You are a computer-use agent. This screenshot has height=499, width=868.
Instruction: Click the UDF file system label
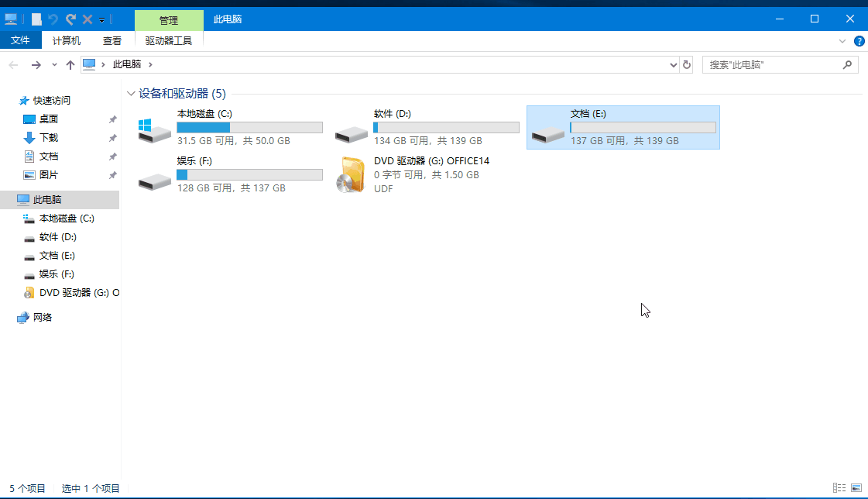click(x=383, y=188)
